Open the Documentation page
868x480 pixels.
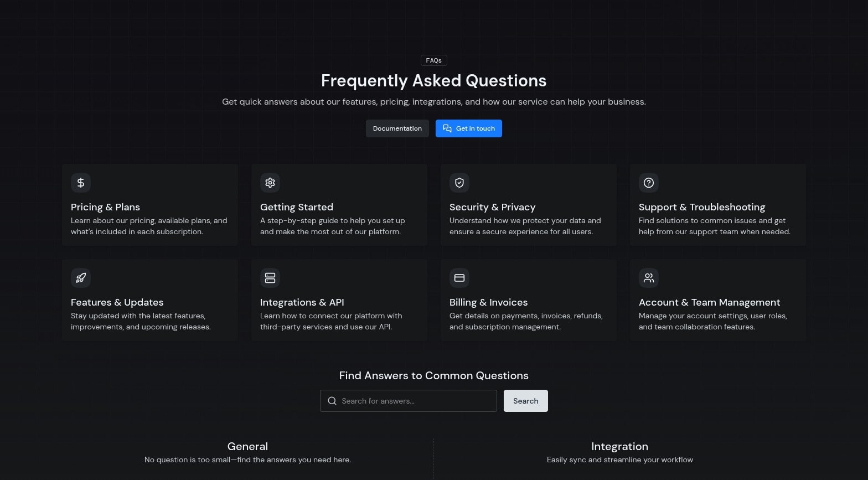coord(397,128)
